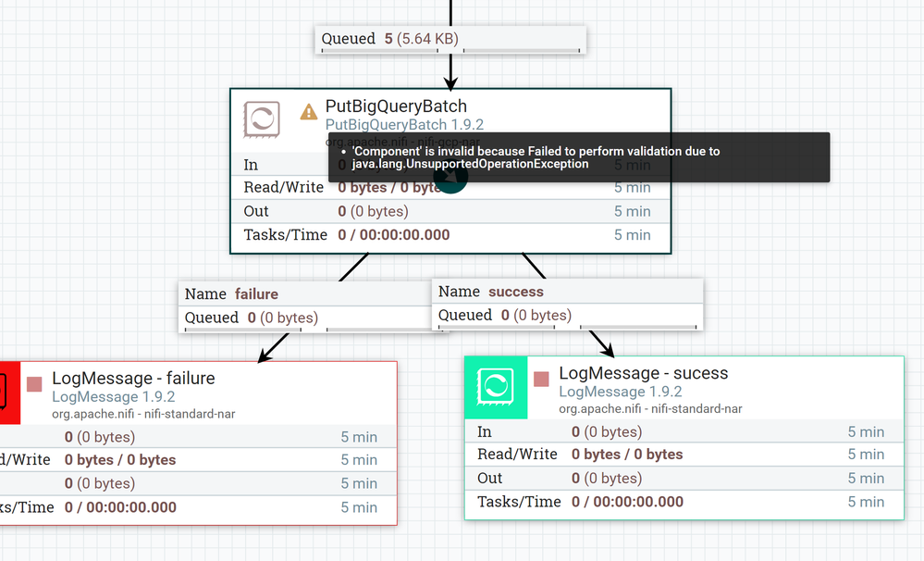Image resolution: width=924 pixels, height=561 pixels.
Task: Click stopped status square on LogMessage - sucess
Action: (541, 379)
